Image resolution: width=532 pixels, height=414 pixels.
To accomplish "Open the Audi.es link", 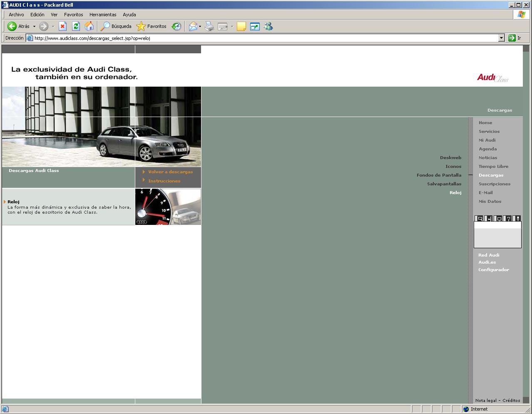I will [x=487, y=262].
